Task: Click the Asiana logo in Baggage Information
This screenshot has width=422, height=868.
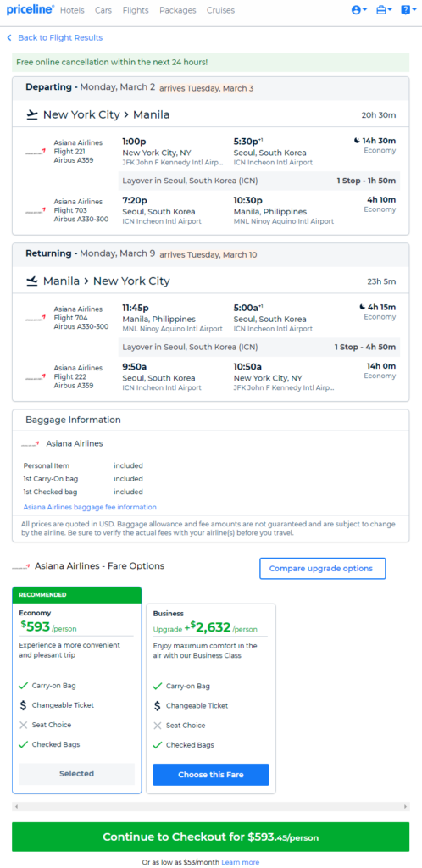Action: tap(31, 444)
